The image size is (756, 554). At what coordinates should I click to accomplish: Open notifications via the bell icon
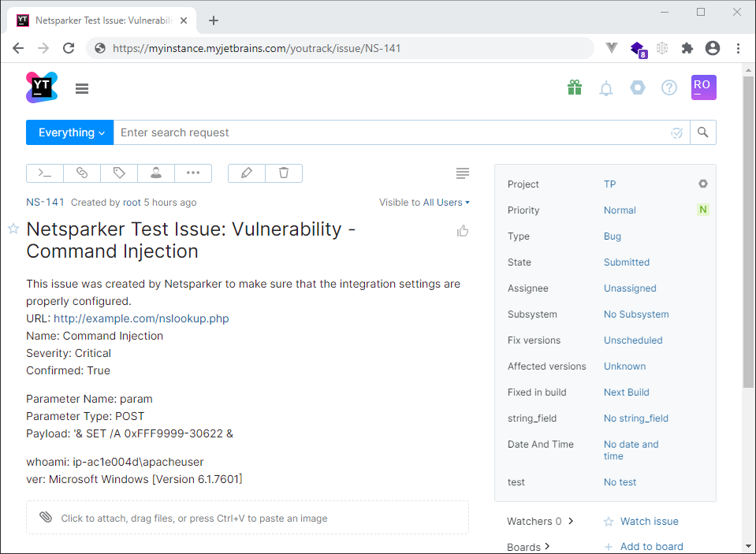pyautogui.click(x=605, y=87)
